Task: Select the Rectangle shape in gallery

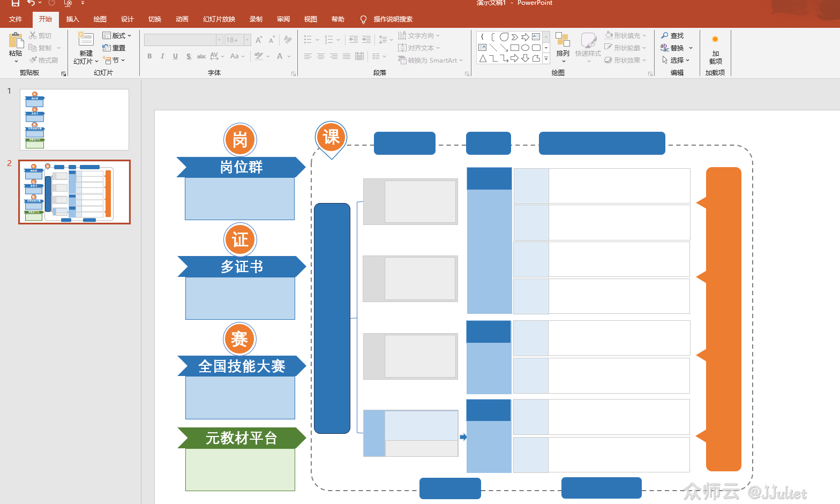Action: [515, 48]
